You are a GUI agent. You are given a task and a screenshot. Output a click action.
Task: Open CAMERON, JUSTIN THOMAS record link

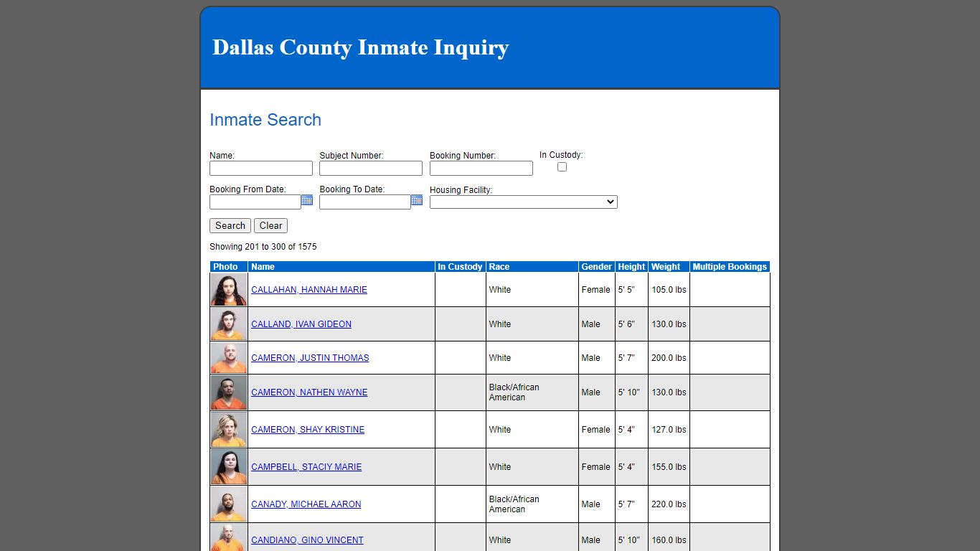310,358
